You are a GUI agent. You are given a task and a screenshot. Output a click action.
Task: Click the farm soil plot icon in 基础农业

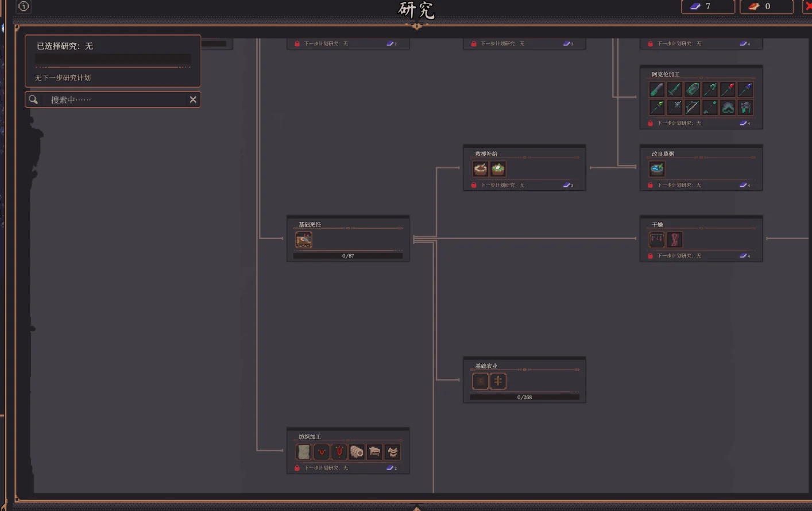pos(480,381)
